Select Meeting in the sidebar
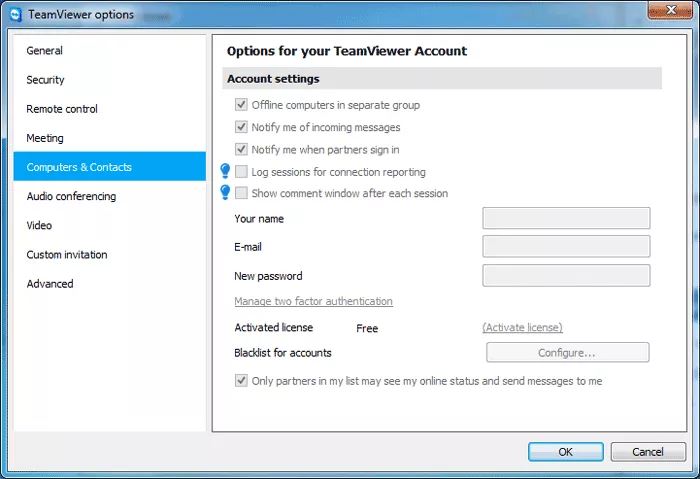This screenshot has height=479, width=700. click(x=109, y=138)
